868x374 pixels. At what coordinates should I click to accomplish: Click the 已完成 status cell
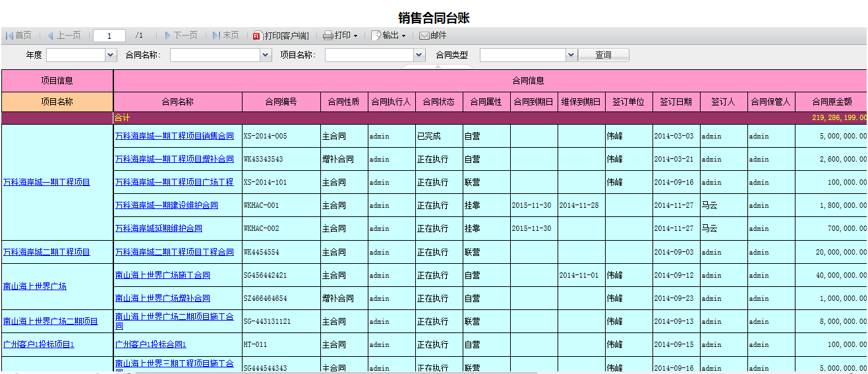coord(439,136)
